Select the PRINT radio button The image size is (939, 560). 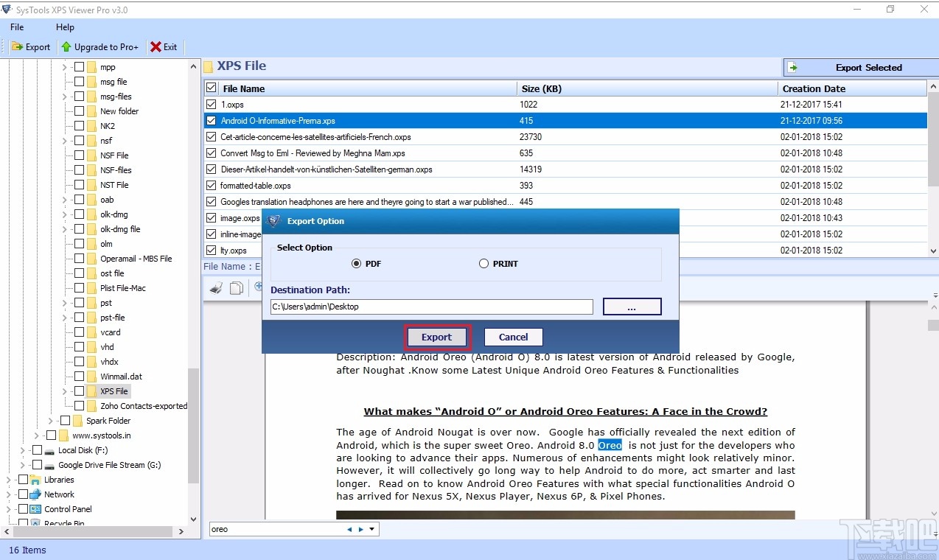484,263
